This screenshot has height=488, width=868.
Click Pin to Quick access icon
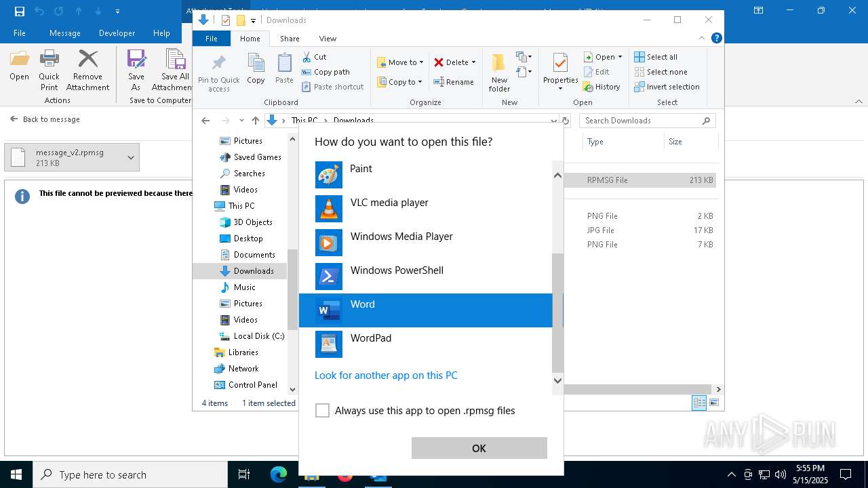tap(218, 73)
